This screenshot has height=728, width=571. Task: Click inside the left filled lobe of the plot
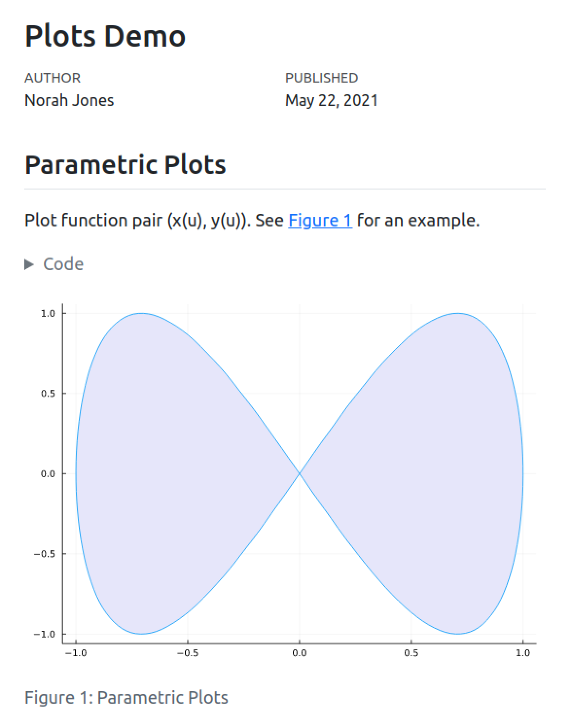pyautogui.click(x=161, y=474)
